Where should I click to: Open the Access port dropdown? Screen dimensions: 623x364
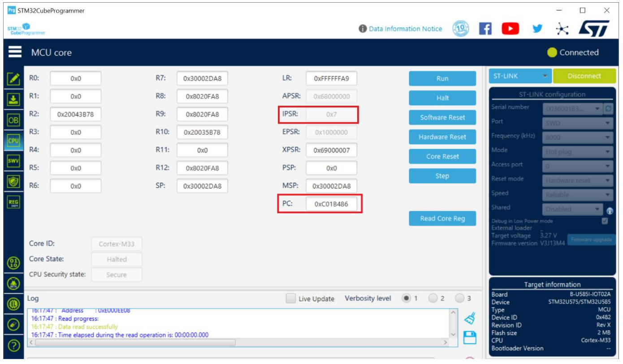click(578, 166)
